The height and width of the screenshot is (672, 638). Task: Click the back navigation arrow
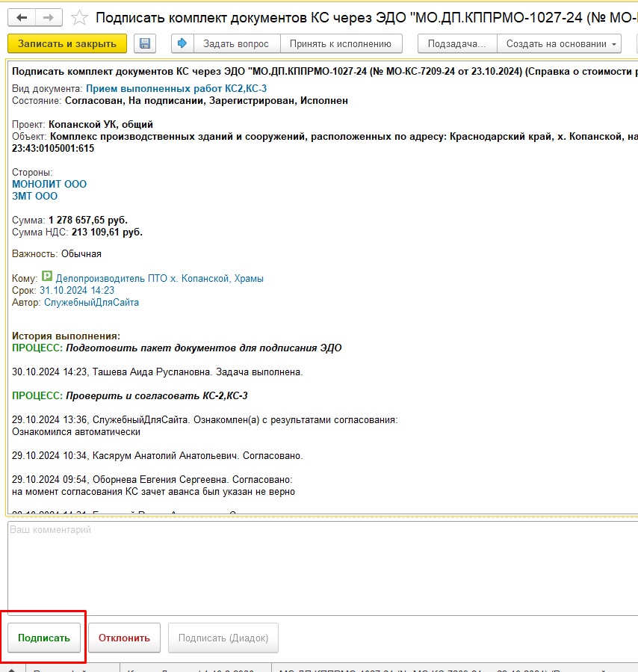[22, 17]
